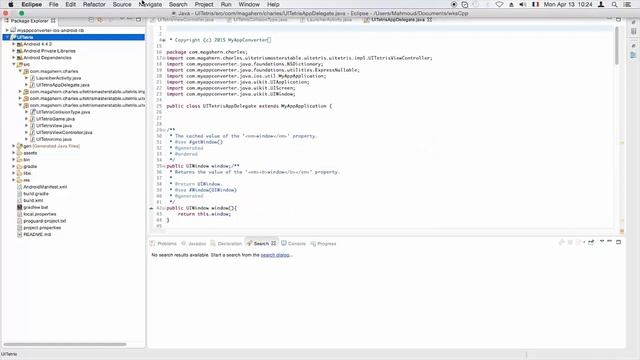Collapse the src folder
640x360 pixels.
(x=13, y=64)
